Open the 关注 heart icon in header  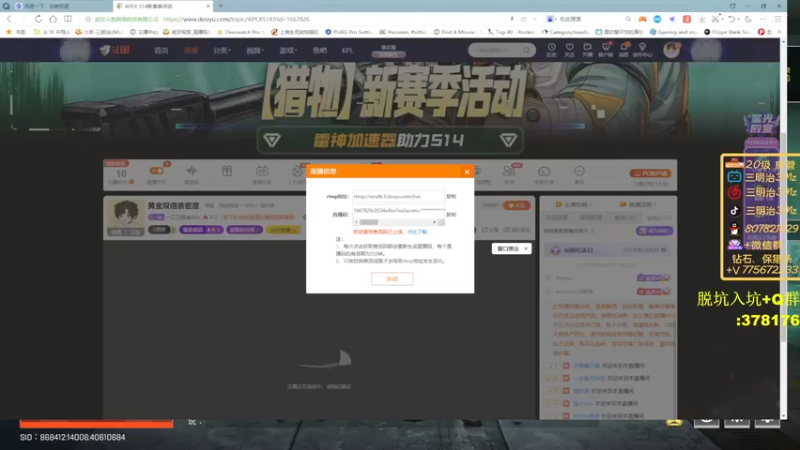pyautogui.click(x=569, y=49)
